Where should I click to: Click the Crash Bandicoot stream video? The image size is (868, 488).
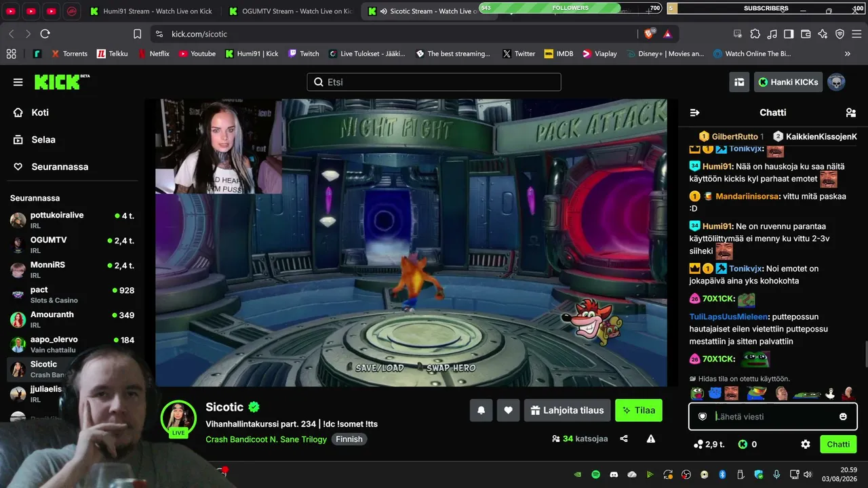coord(411,243)
